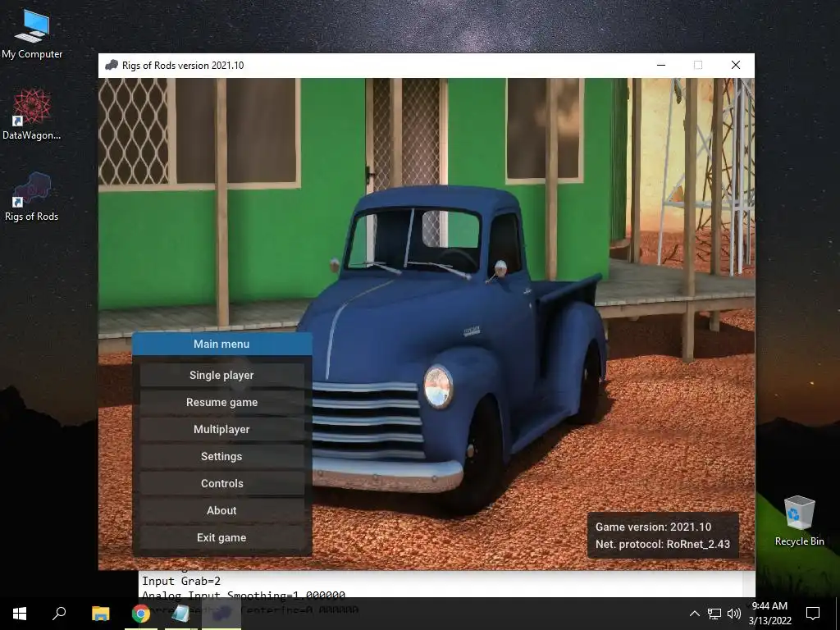Open the volume tray icon
This screenshot has height=630, width=840.
[x=734, y=614]
